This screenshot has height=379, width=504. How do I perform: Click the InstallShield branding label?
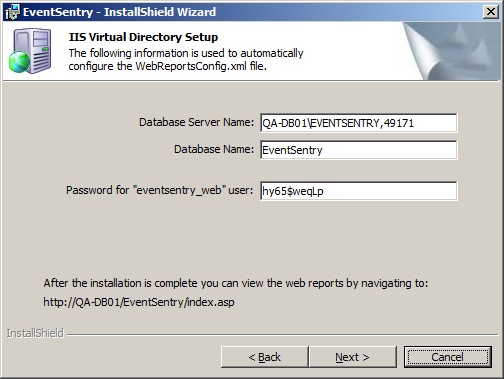[35, 333]
